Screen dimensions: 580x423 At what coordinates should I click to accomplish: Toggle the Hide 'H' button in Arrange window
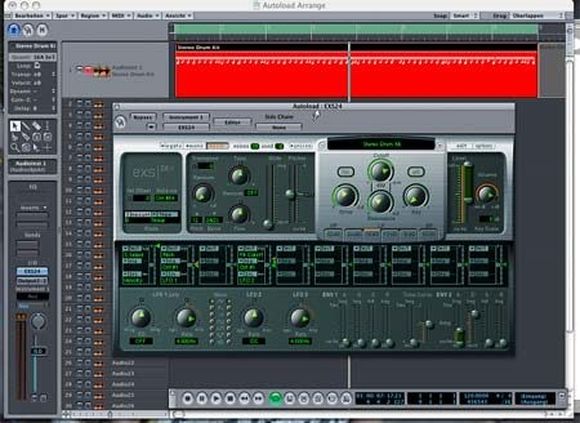point(42,30)
